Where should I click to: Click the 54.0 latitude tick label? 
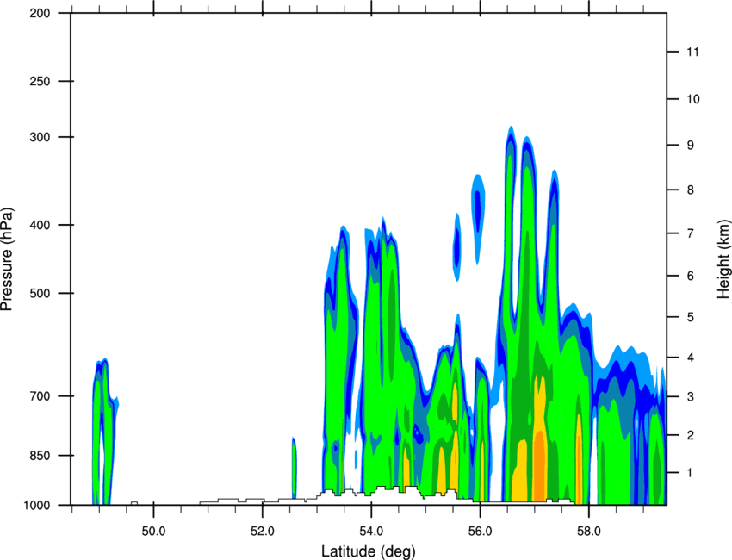(x=371, y=532)
